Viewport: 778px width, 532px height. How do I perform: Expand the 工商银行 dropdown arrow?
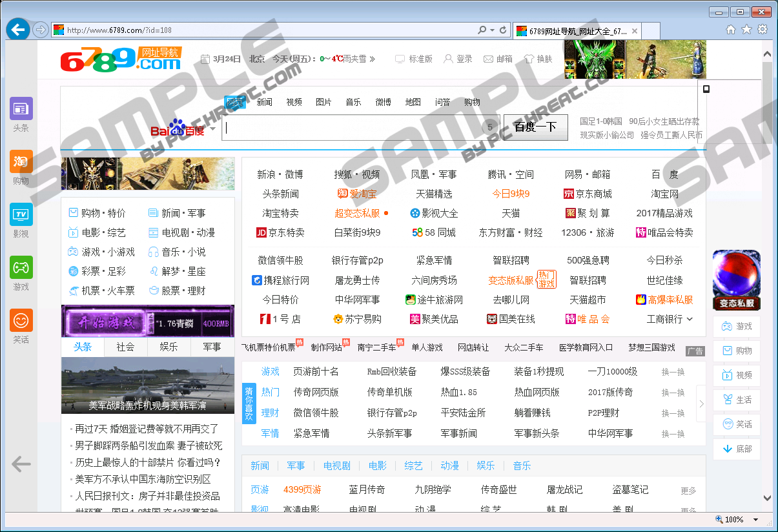pos(690,319)
